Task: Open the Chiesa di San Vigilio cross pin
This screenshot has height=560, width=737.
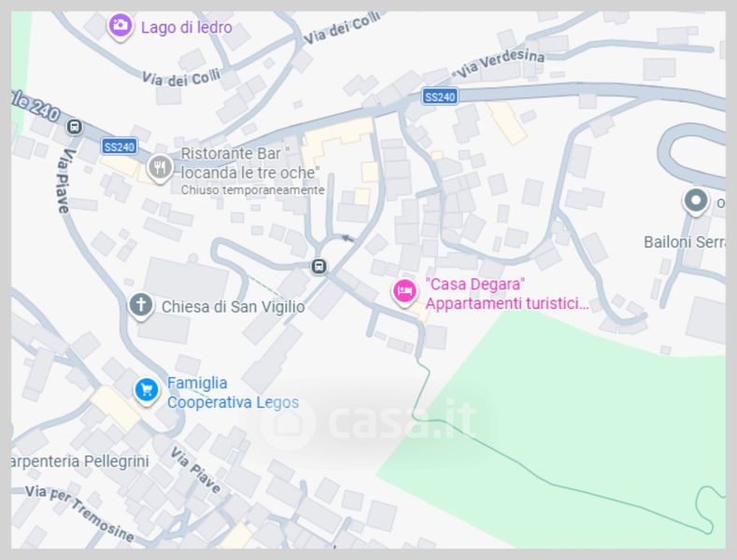Action: [140, 306]
